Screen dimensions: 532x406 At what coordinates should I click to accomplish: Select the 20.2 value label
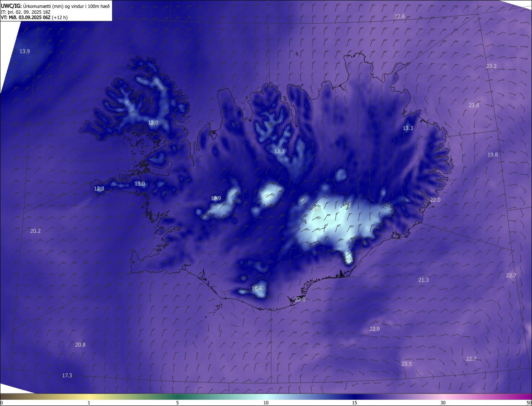[35, 231]
